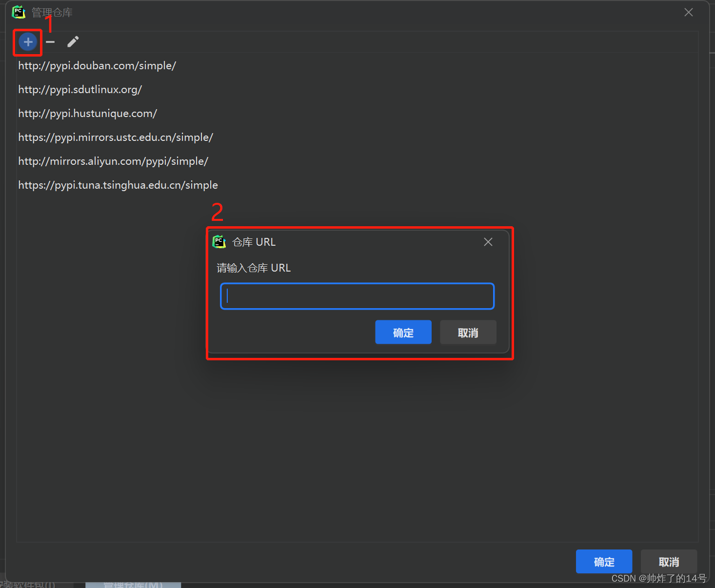Close the 管理仓库 window
Viewport: 715px width, 588px height.
point(689,12)
